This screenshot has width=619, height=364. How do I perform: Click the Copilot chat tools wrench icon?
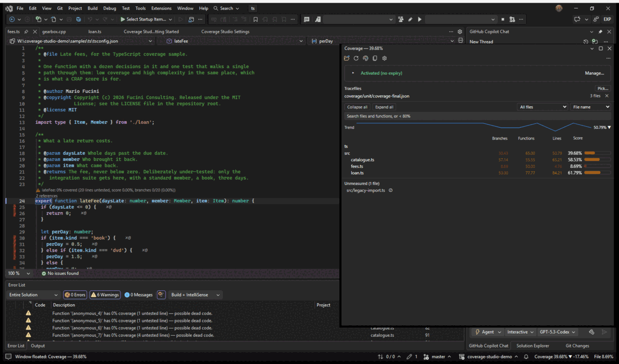pyautogui.click(x=592, y=332)
